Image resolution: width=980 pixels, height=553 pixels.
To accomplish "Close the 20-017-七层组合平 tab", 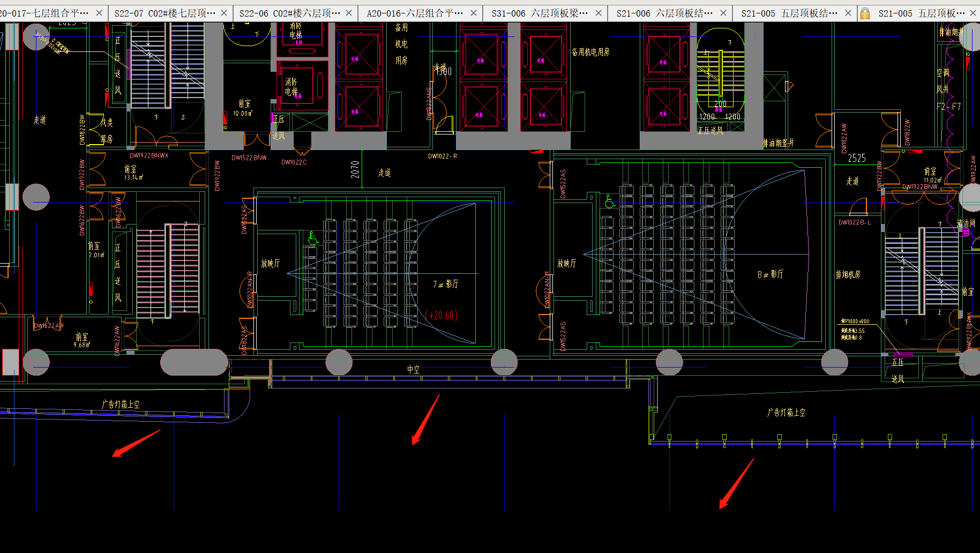I will [x=99, y=13].
